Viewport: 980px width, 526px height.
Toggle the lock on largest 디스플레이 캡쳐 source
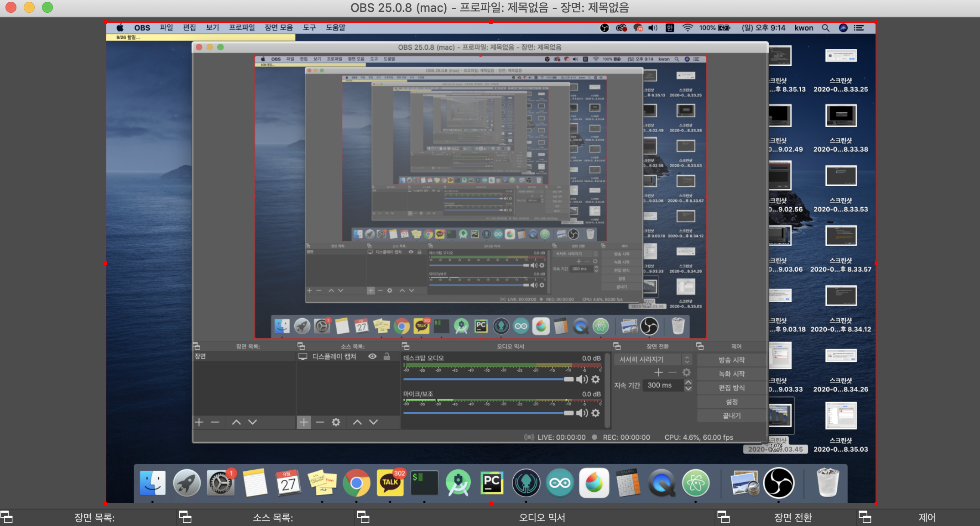(387, 357)
